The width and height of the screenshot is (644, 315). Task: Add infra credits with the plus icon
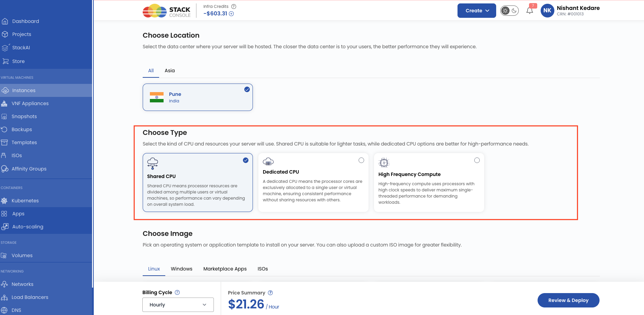pos(231,14)
